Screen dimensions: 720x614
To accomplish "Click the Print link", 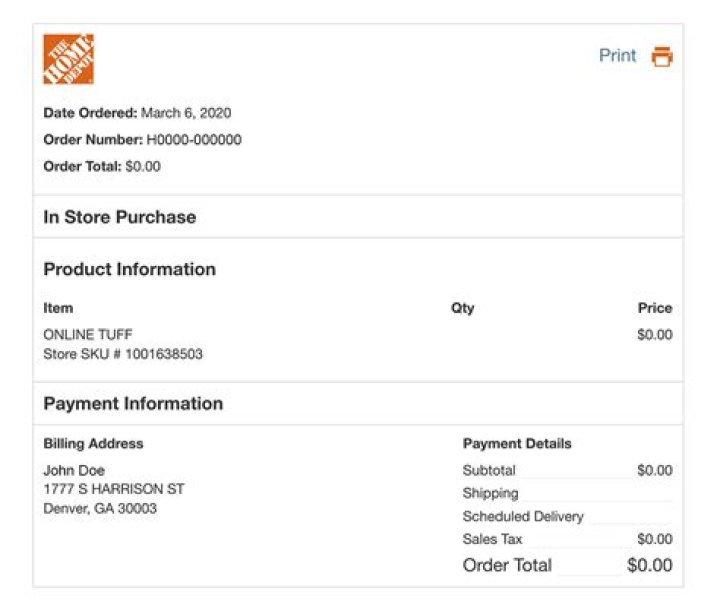I will click(617, 56).
